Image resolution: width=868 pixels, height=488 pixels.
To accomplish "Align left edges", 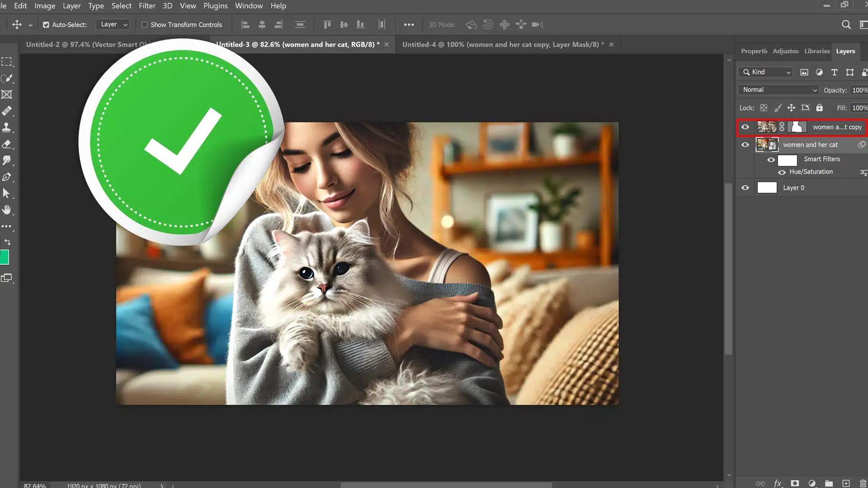I will click(245, 24).
